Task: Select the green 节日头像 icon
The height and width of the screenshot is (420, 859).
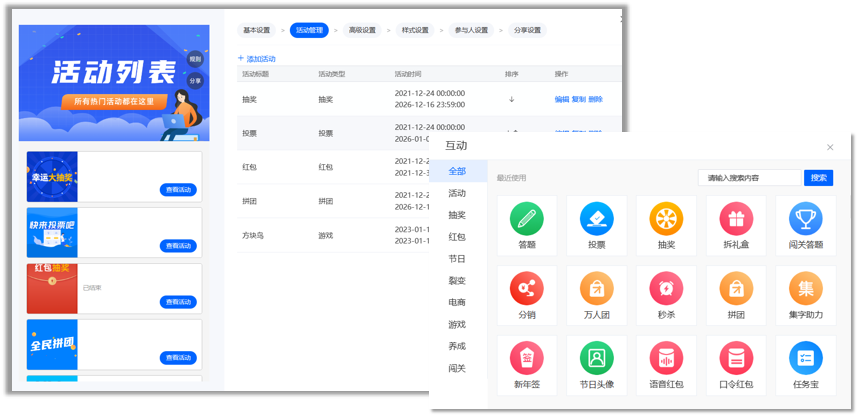Action: coord(597,358)
